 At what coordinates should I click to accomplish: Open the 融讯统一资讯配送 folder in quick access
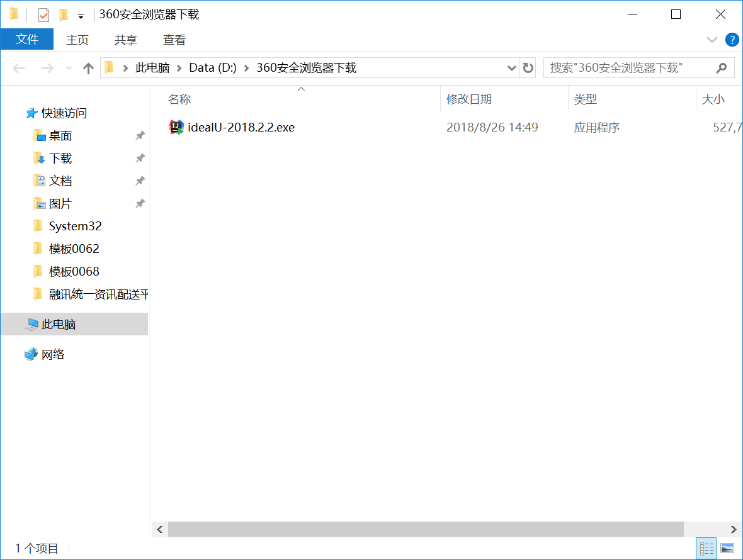[x=98, y=294]
